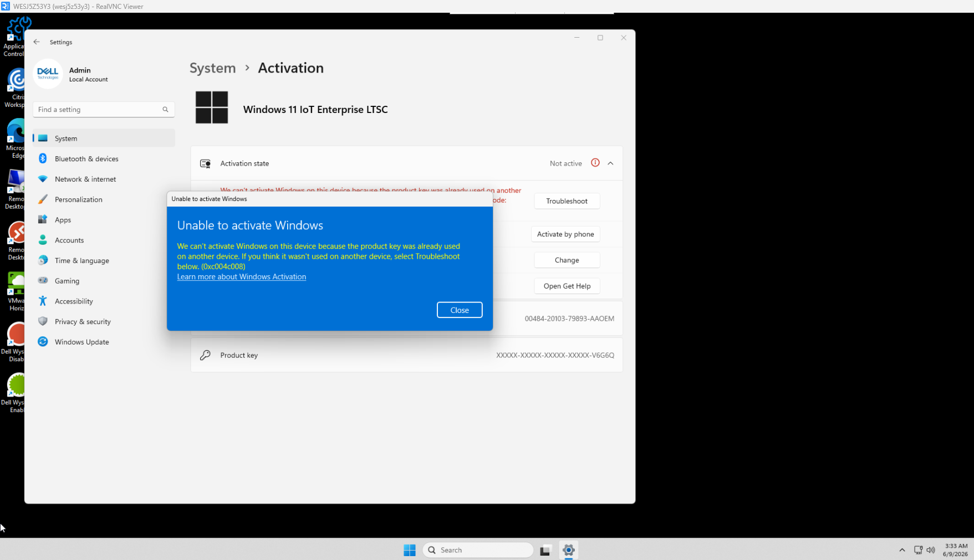Image resolution: width=974 pixels, height=560 pixels.
Task: Open Accessibility settings
Action: pyautogui.click(x=104, y=301)
